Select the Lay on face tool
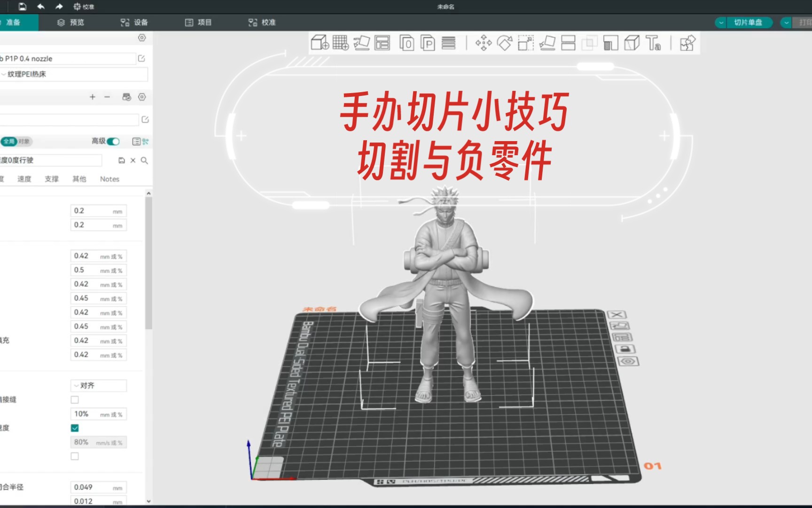 (547, 43)
